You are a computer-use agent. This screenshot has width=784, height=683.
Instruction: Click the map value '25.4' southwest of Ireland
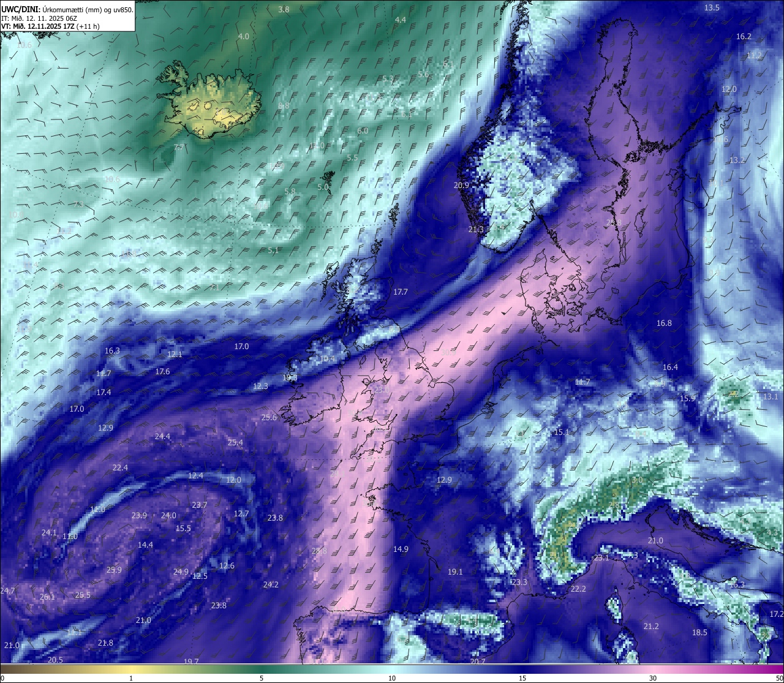pos(235,443)
